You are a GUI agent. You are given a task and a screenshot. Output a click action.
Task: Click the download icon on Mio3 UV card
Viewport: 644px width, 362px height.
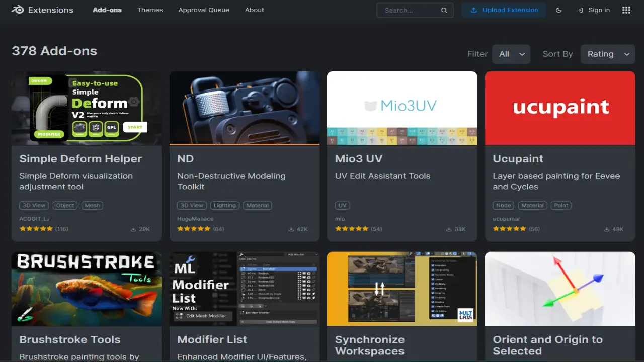pyautogui.click(x=448, y=229)
